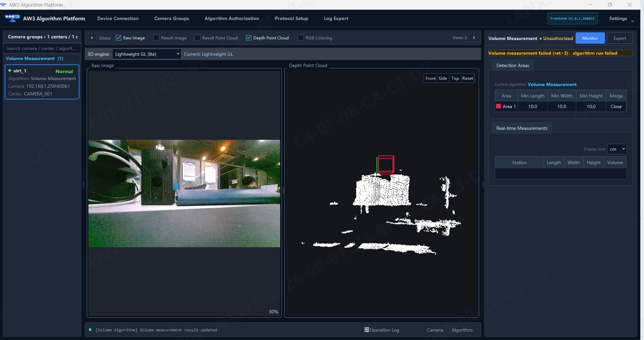
Task: Click the Station column header
Action: [519, 163]
